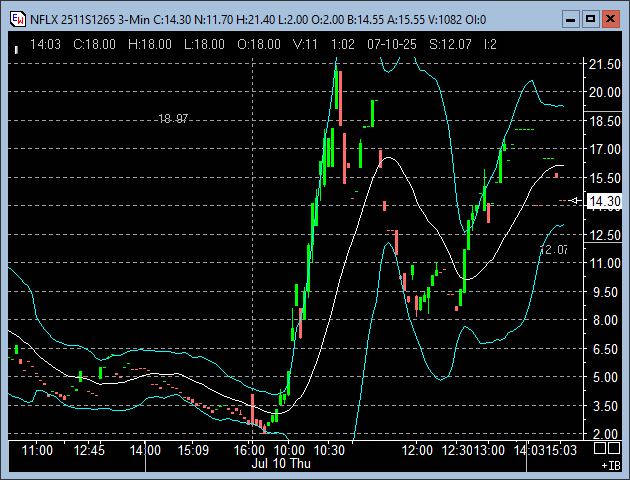This screenshot has width=630, height=480.
Task: Click the right square icon above +IB
Action: tap(614, 448)
